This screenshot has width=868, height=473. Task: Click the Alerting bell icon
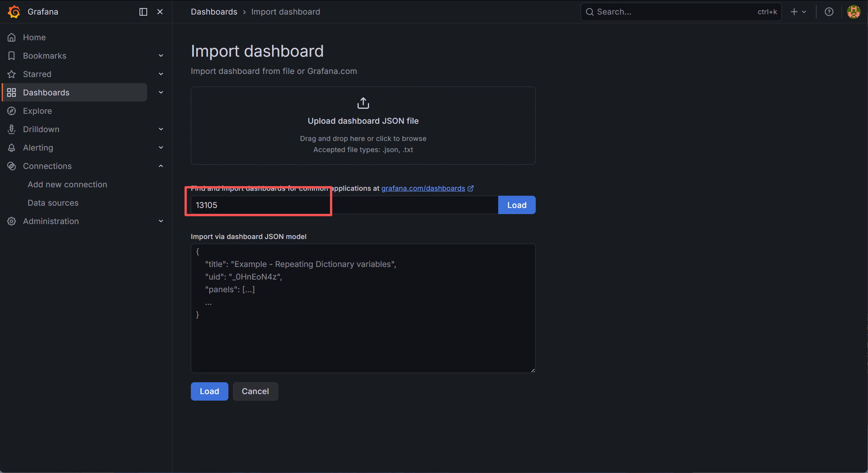coord(11,148)
